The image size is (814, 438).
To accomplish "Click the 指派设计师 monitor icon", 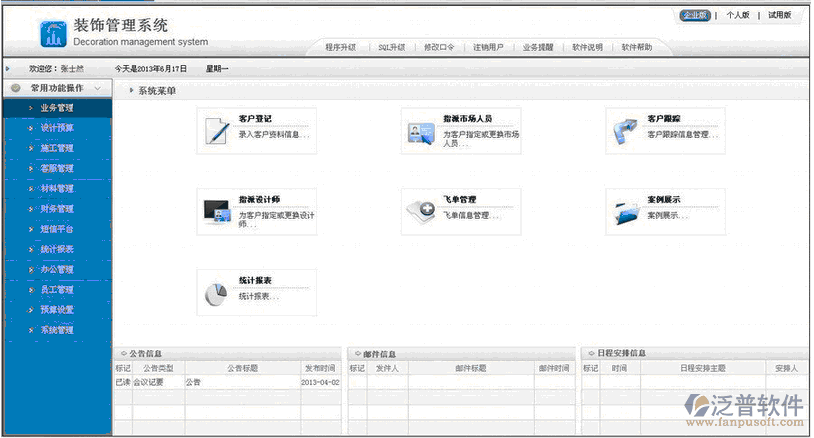I will (216, 211).
